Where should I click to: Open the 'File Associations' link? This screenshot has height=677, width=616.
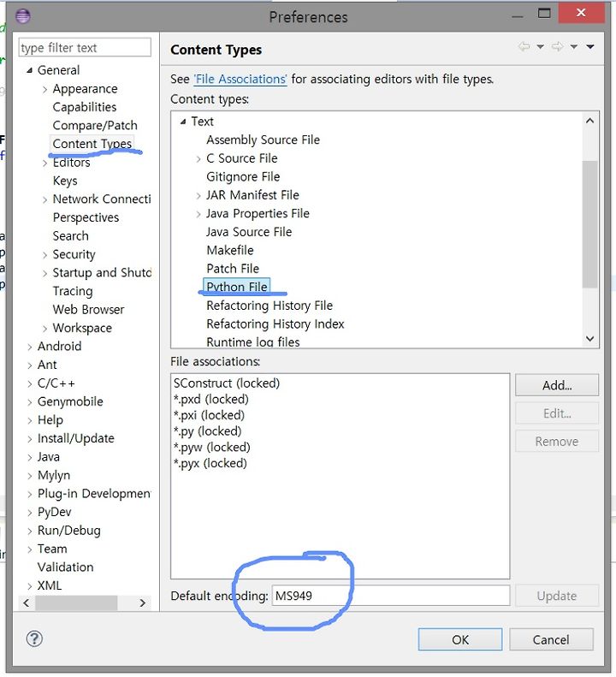click(240, 80)
